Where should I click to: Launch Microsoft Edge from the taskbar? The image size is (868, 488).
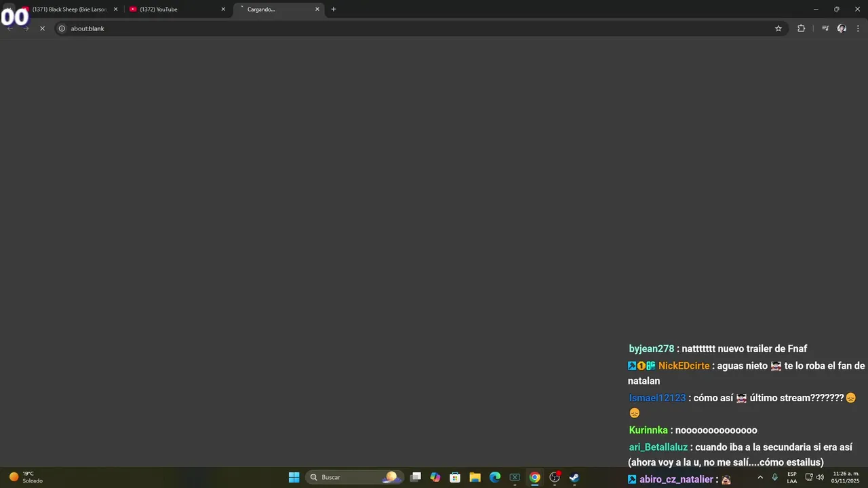click(495, 477)
